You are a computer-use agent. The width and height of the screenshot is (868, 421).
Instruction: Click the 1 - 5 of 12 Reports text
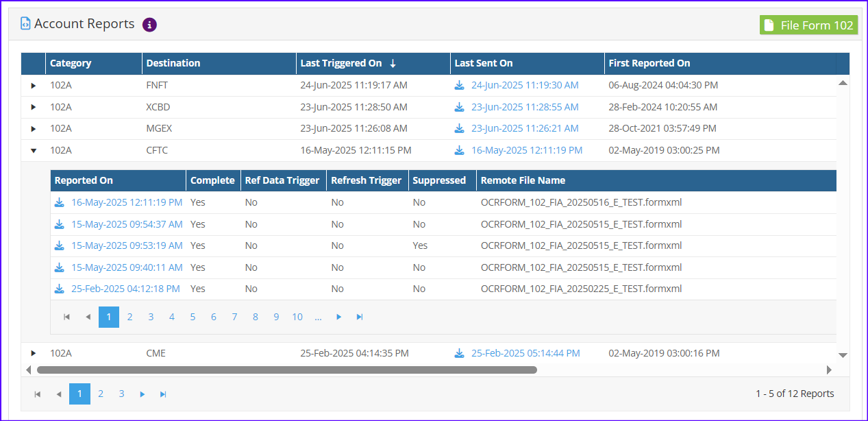point(795,394)
